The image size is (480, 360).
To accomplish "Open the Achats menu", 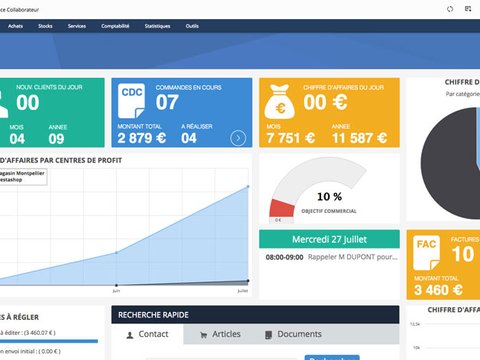I will pos(16,26).
